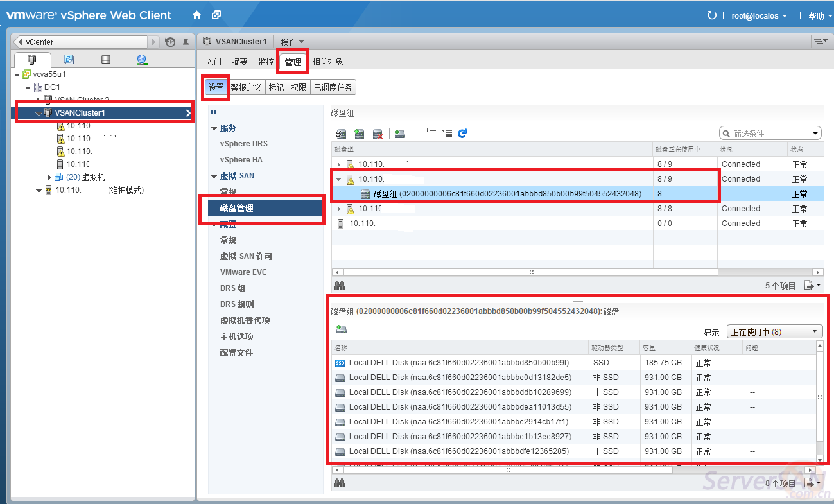834x504 pixels.
Task: Click find binoculars icon under disk groups table
Action: tap(340, 285)
